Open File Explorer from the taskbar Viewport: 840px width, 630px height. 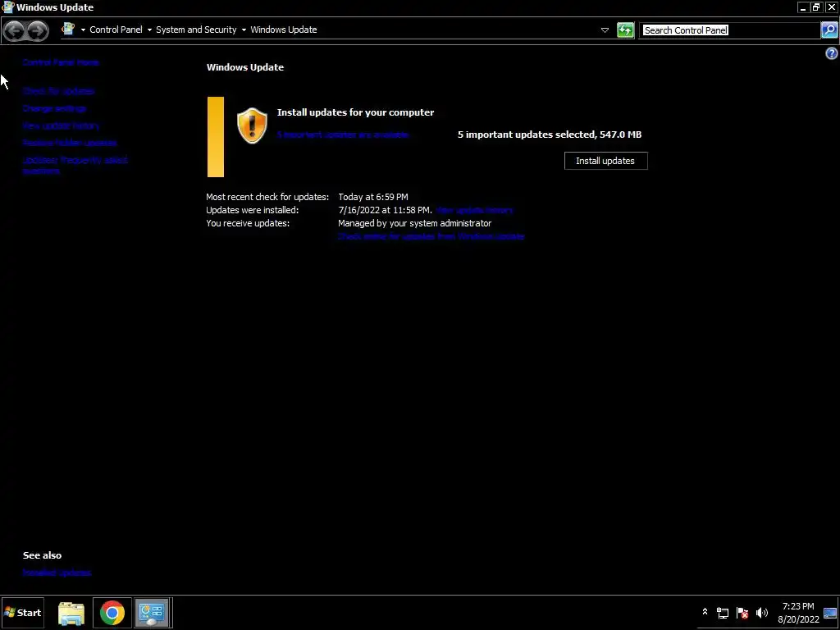(71, 613)
